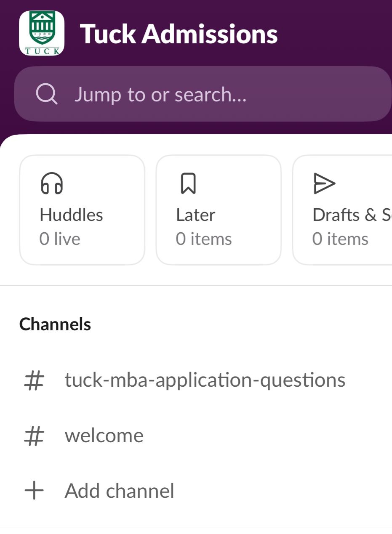Open the Huddles card label
Viewport: 392px width, 534px height.
(71, 215)
